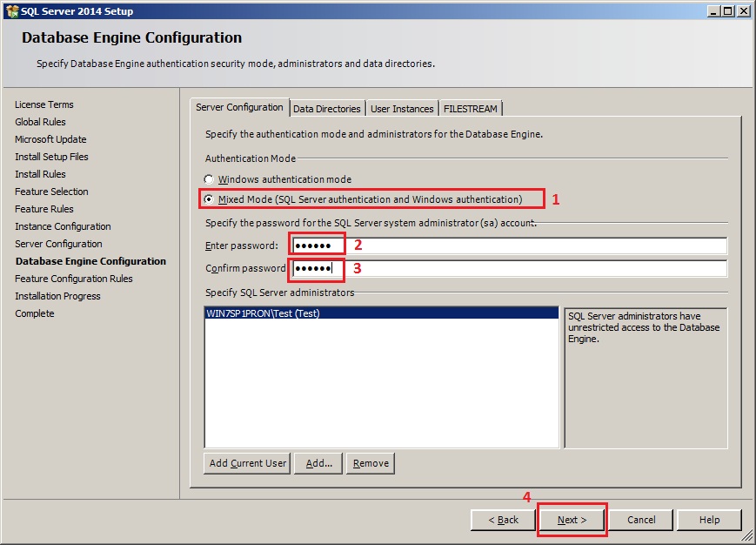756x545 pixels.
Task: Go to previous step with Back
Action: tap(503, 520)
